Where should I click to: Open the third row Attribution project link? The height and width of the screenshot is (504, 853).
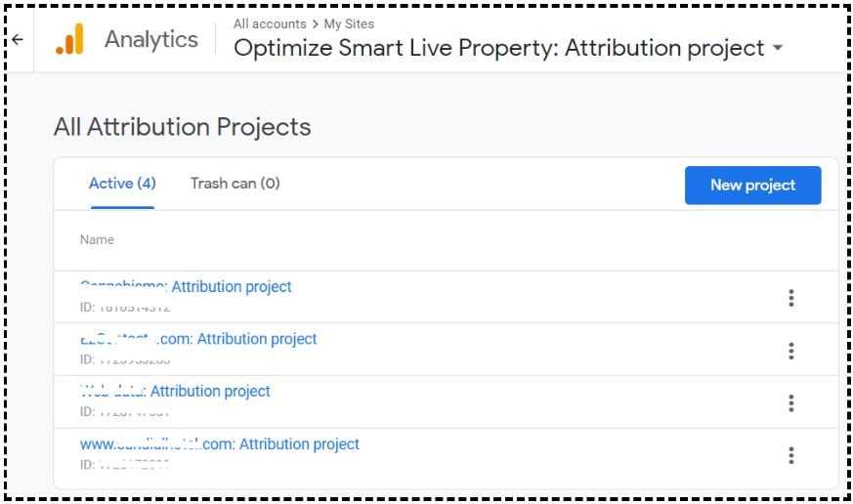[175, 391]
